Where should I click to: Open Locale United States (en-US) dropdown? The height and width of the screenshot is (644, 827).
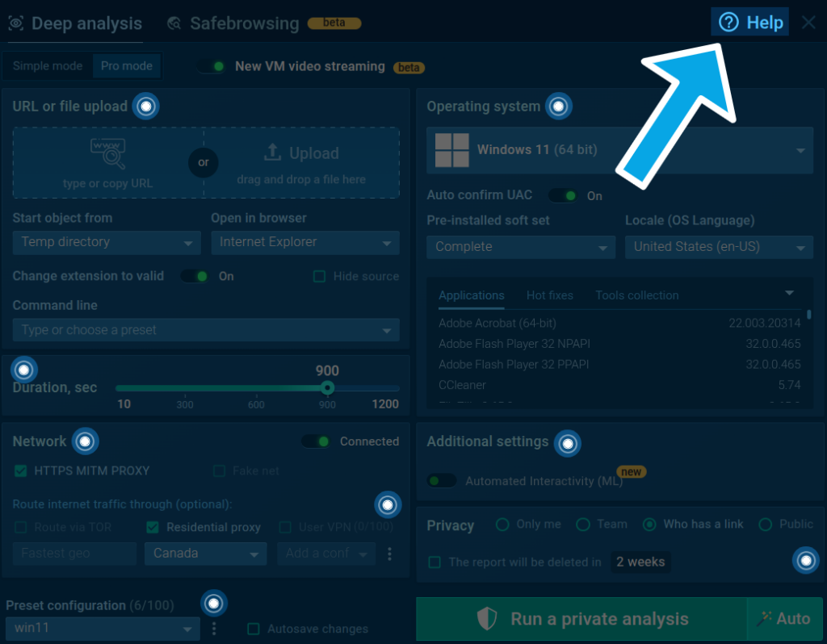coord(720,247)
